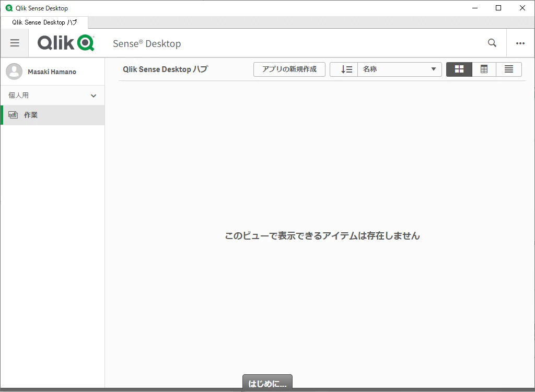The height and width of the screenshot is (392, 535).
Task: Switch to grid view
Action: click(459, 69)
